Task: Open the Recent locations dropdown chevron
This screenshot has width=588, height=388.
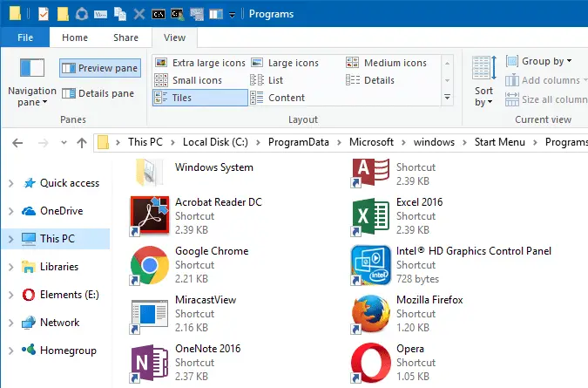Action: pos(64,143)
